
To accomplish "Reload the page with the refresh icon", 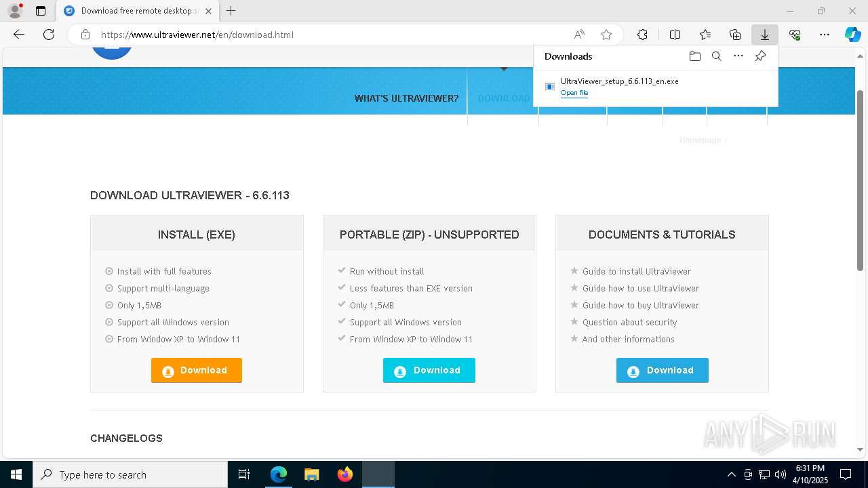I will tap(49, 35).
